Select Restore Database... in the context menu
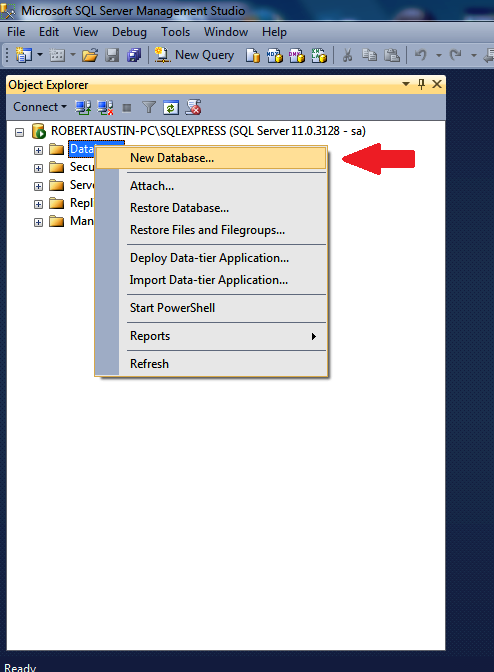The height and width of the screenshot is (672, 494). pyautogui.click(x=180, y=208)
